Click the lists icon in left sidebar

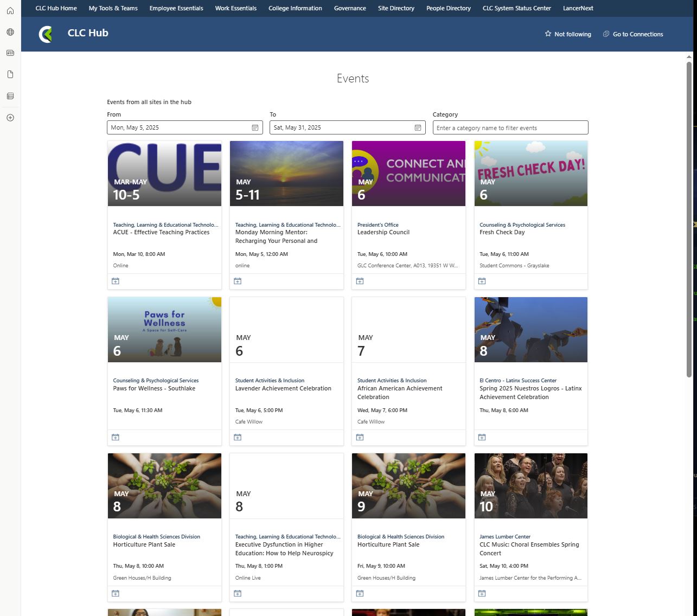coord(10,96)
